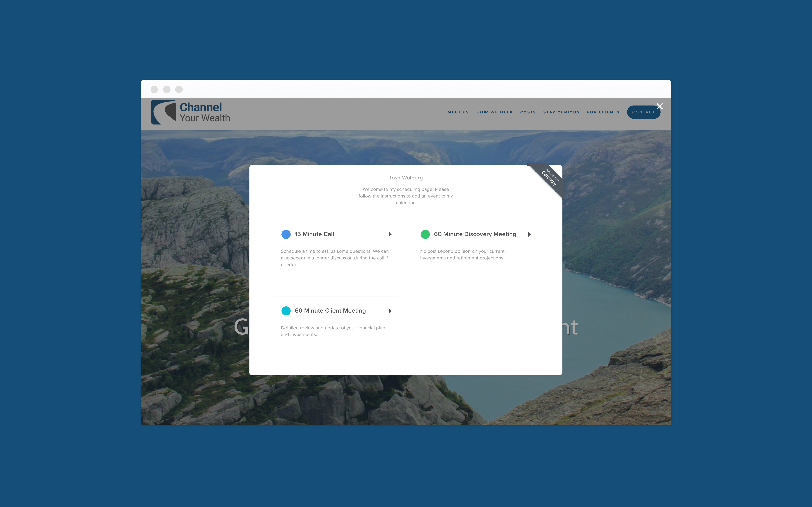
Task: Open the Meet Us menu item
Action: [x=458, y=112]
